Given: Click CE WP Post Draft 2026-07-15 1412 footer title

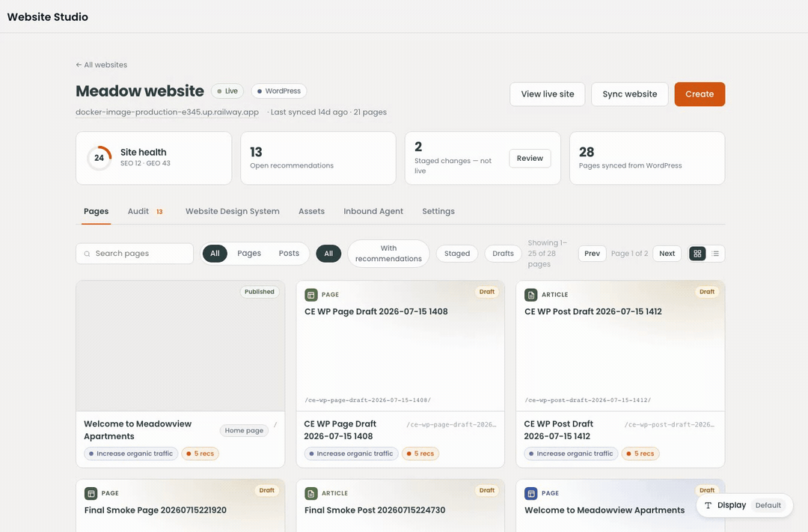Looking at the screenshot, I should point(559,430).
